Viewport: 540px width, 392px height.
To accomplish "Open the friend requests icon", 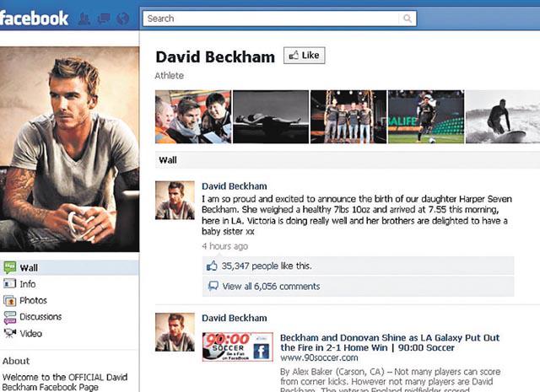I will click(x=84, y=19).
